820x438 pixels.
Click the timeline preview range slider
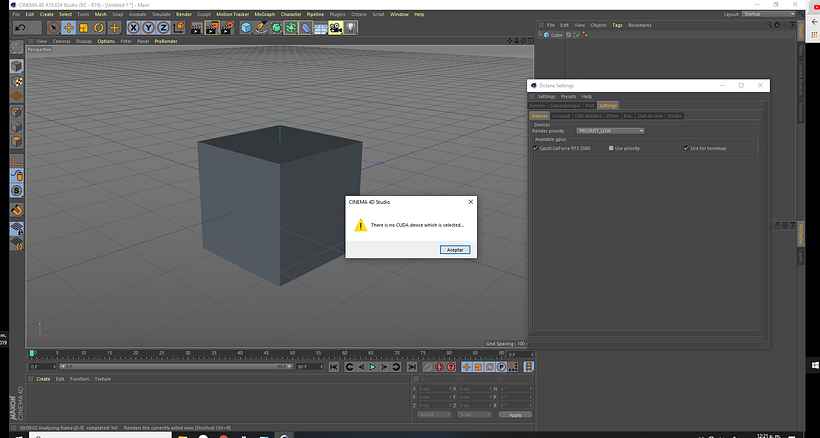tap(175, 367)
